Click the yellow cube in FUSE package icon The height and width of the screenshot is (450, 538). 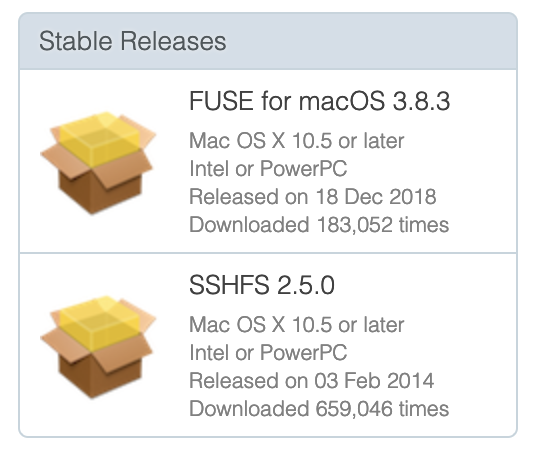[100, 139]
